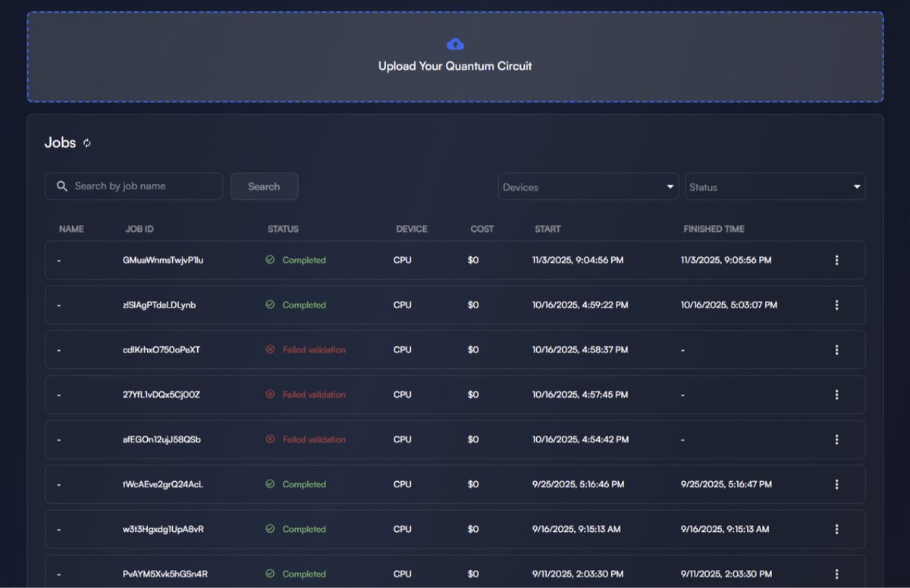Select job ID cdlKrhxO750oPeXT
Image resolution: width=910 pixels, height=588 pixels.
coord(162,349)
